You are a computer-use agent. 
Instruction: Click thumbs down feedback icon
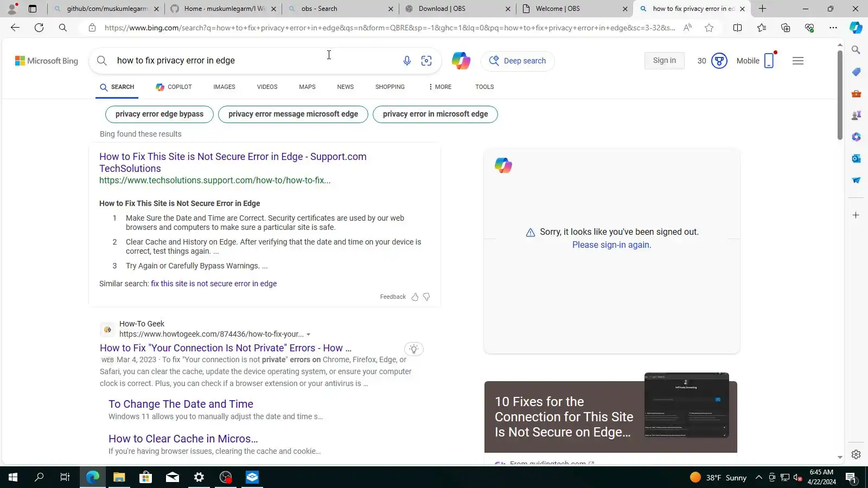(x=426, y=297)
